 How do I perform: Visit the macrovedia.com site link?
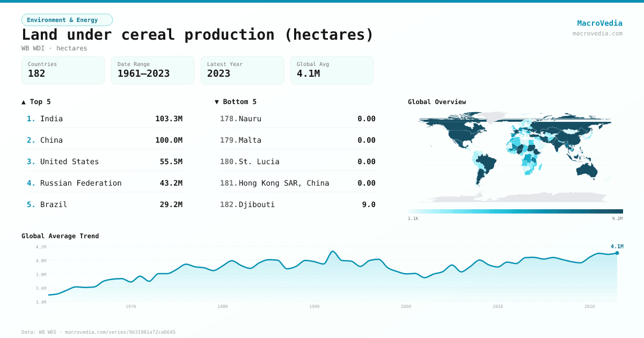coord(597,33)
